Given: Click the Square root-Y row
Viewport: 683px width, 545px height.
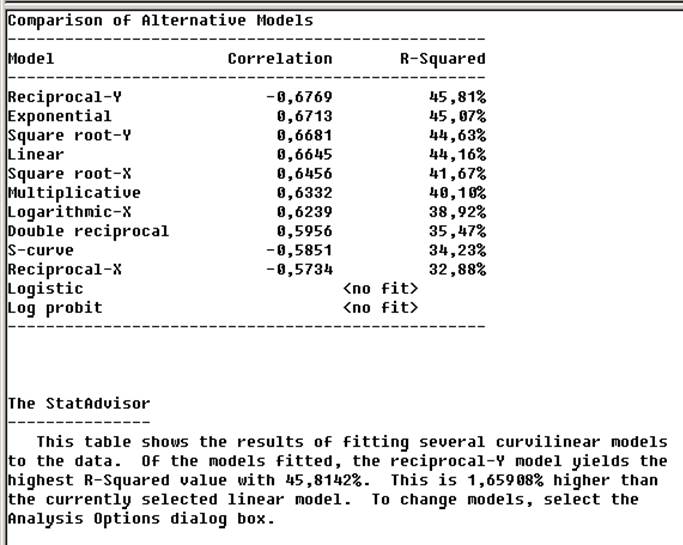Looking at the screenshot, I should point(247,135).
